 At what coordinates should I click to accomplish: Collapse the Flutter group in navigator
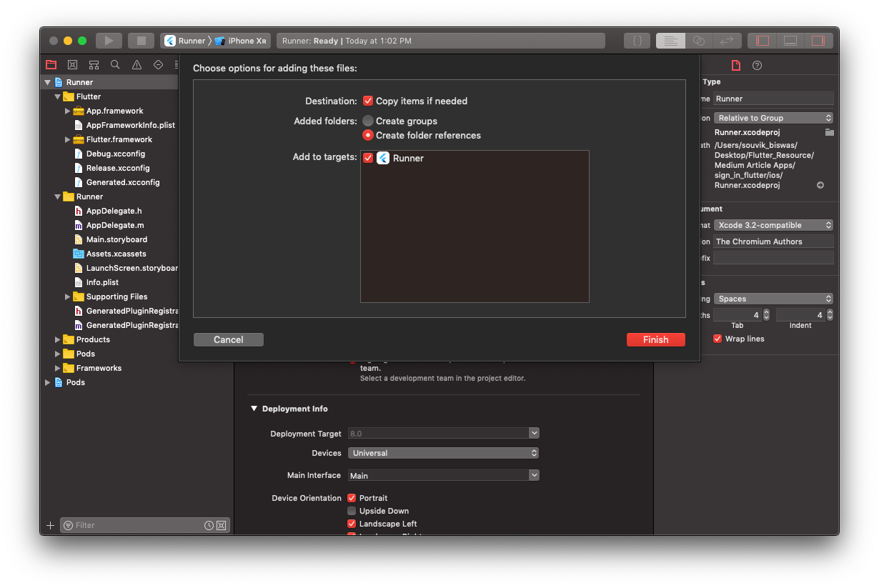pos(58,96)
